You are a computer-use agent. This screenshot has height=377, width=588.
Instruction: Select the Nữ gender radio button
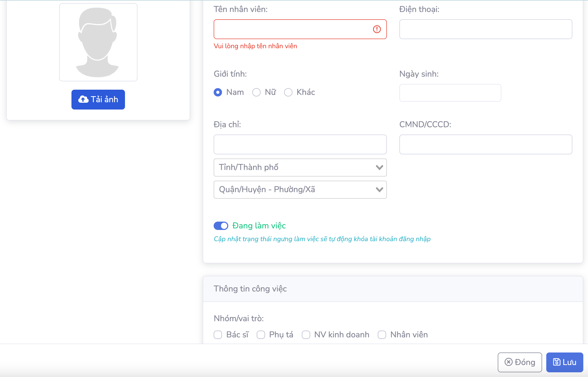point(256,92)
